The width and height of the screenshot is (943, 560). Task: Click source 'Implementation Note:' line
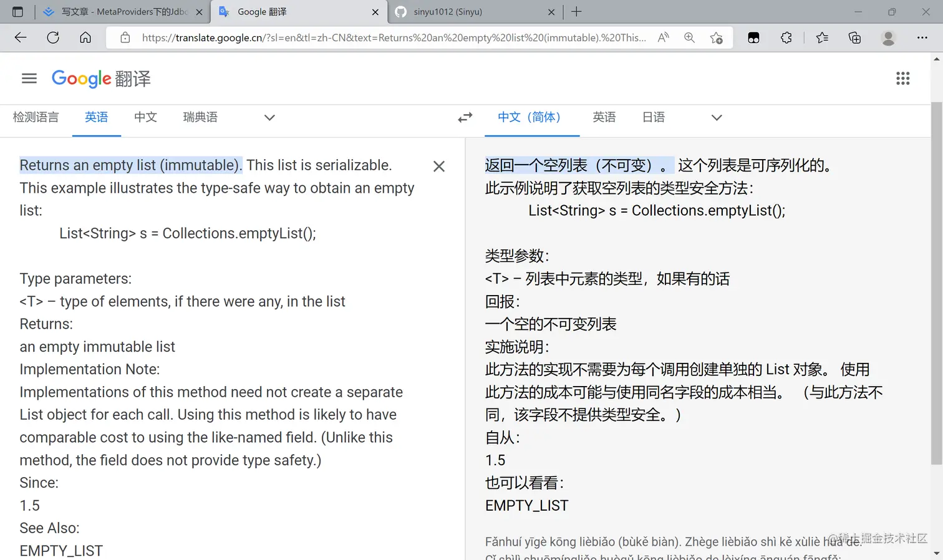tap(90, 370)
